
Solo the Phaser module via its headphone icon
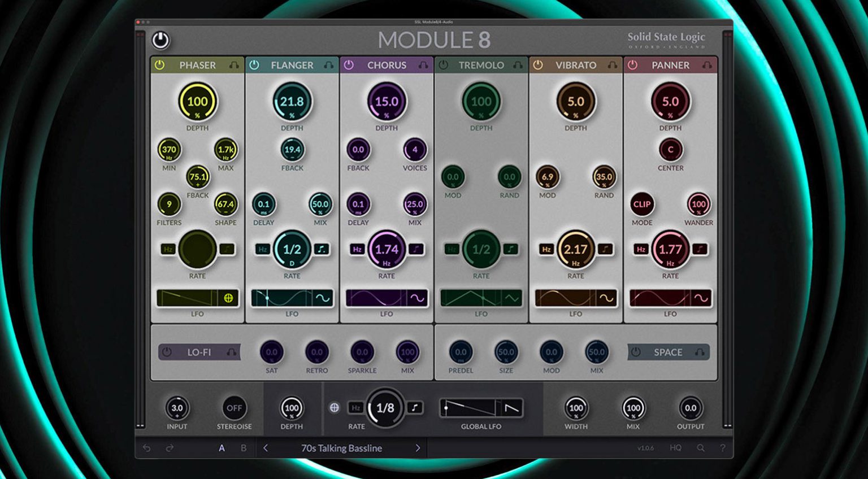[233, 65]
